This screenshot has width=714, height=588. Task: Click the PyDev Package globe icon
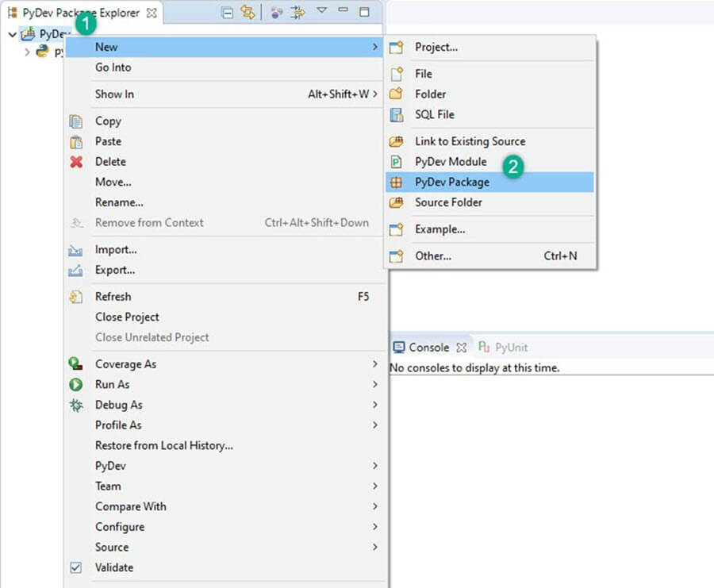coord(397,182)
